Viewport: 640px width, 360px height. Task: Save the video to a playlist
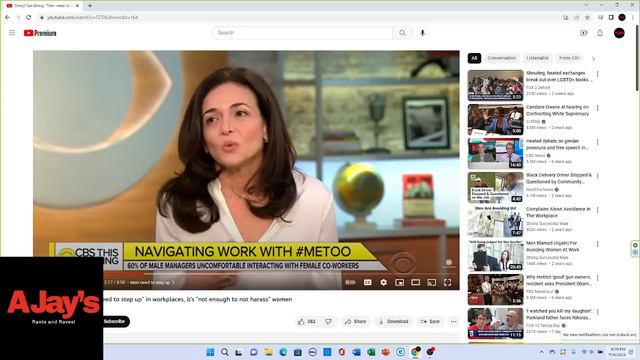coord(430,322)
